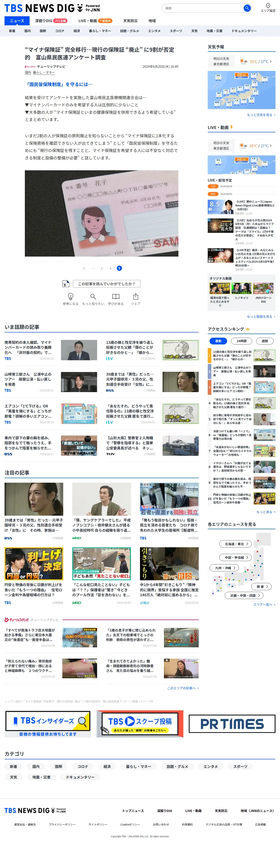Click the シェア share icon
Viewport: 280px width, 868px height.
click(135, 297)
